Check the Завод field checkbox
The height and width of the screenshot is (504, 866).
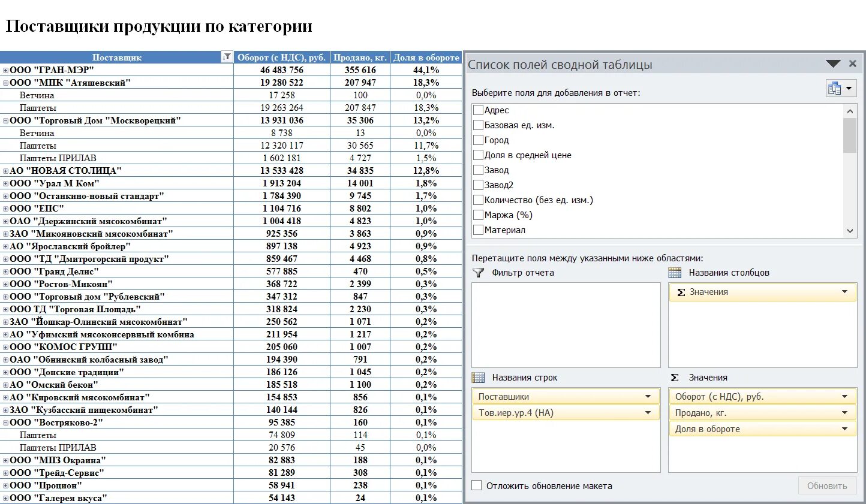(x=478, y=170)
